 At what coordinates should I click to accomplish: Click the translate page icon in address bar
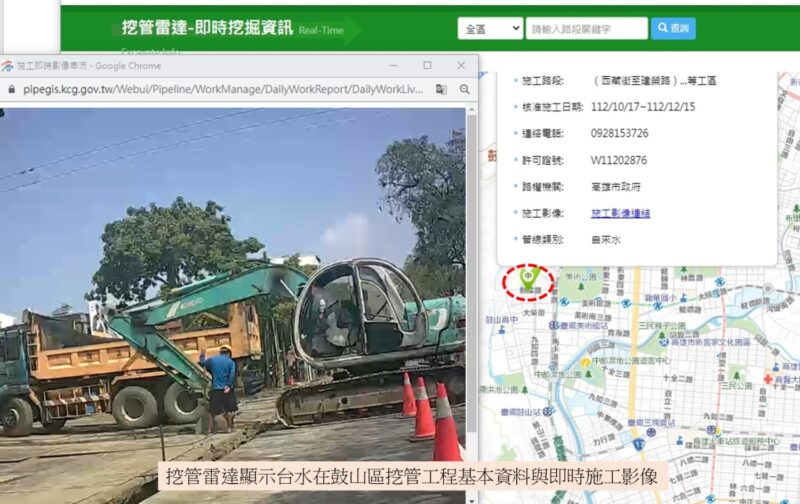click(441, 89)
